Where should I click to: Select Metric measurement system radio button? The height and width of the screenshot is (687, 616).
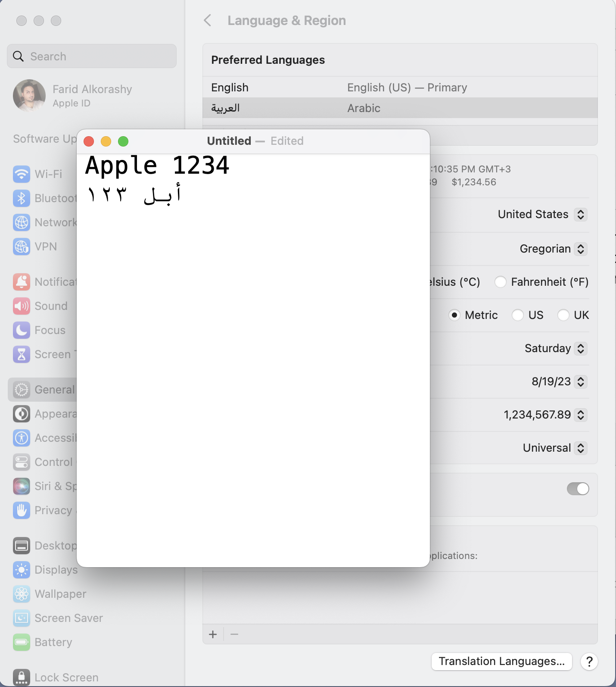[454, 315]
